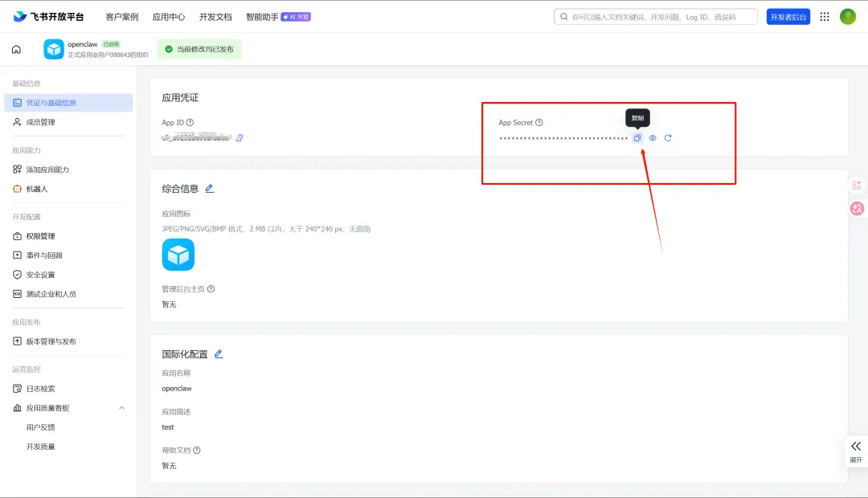Image resolution: width=868 pixels, height=498 pixels.
Task: Open 用户反馈 sub-item
Action: coord(40,427)
